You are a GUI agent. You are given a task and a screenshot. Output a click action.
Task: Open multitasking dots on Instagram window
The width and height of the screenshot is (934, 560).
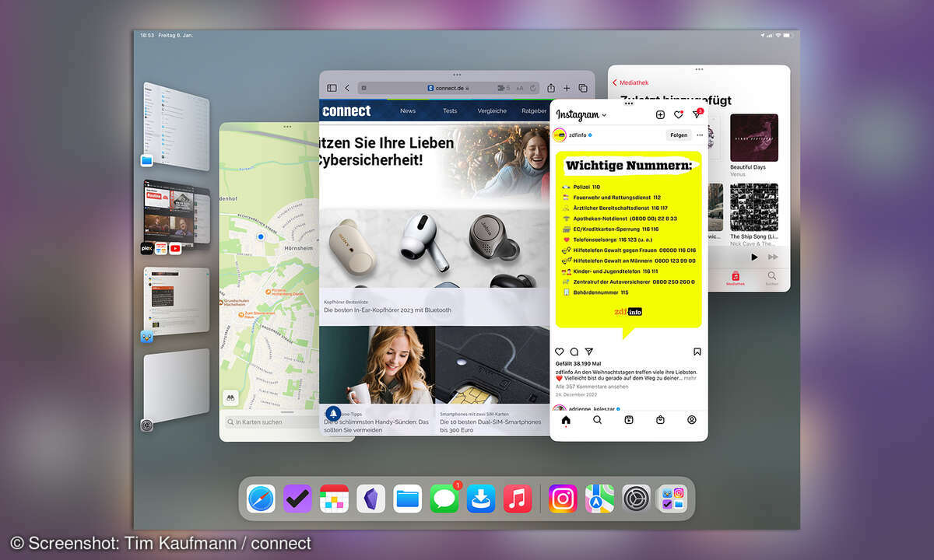[629, 102]
